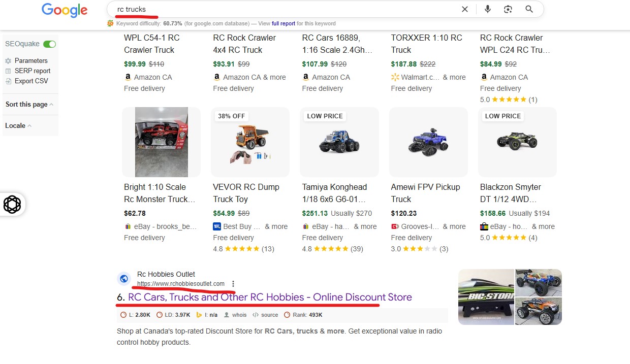This screenshot has height=364, width=630.
Task: View the Amewi blue pickup truck image
Action: [428, 142]
